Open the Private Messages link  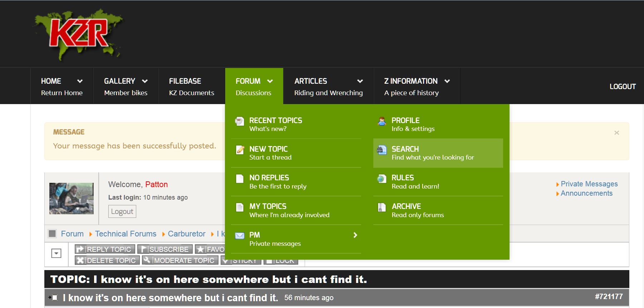[589, 184]
